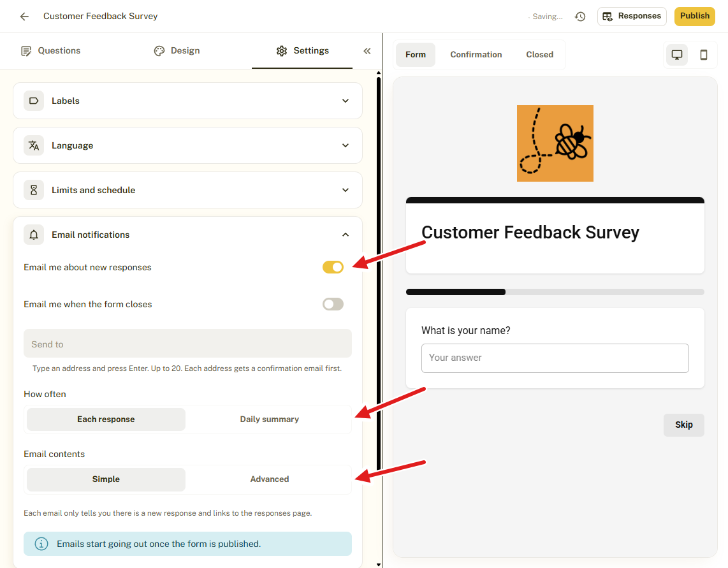The image size is (728, 568).
Task: Expand Limits and schedule section
Action: tap(187, 190)
